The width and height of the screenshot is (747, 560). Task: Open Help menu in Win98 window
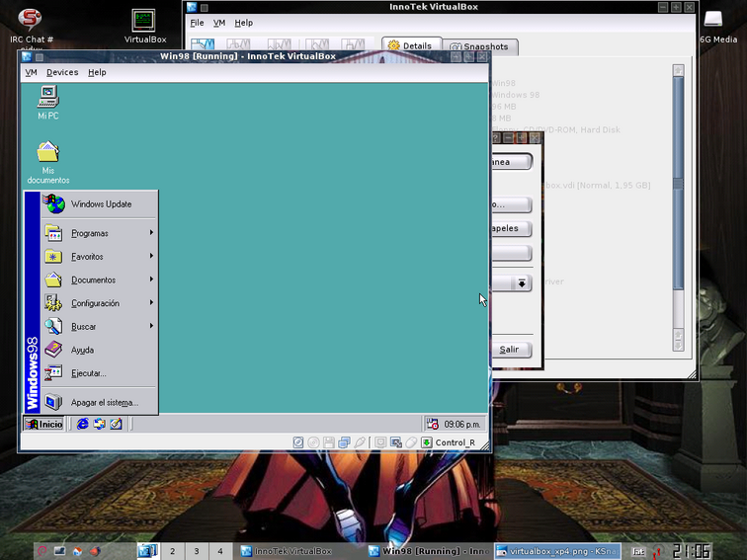[97, 72]
